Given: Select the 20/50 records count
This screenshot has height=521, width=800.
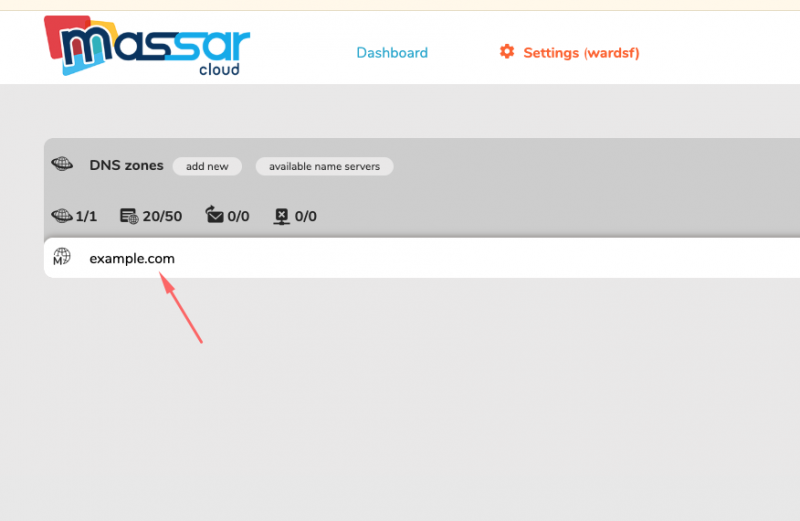Looking at the screenshot, I should [162, 216].
